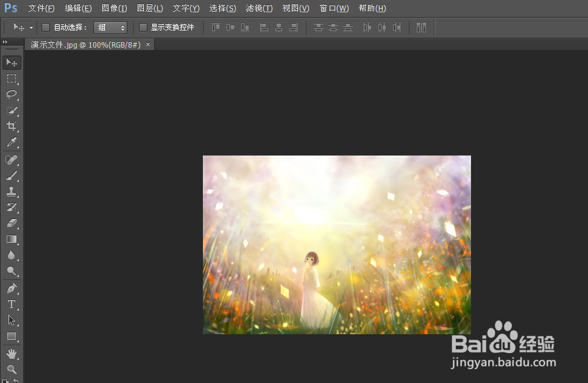Click Distribute vertical centers icon

click(333, 27)
